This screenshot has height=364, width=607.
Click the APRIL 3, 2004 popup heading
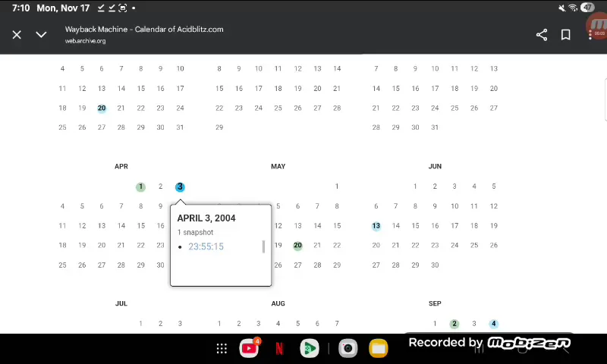[206, 218]
